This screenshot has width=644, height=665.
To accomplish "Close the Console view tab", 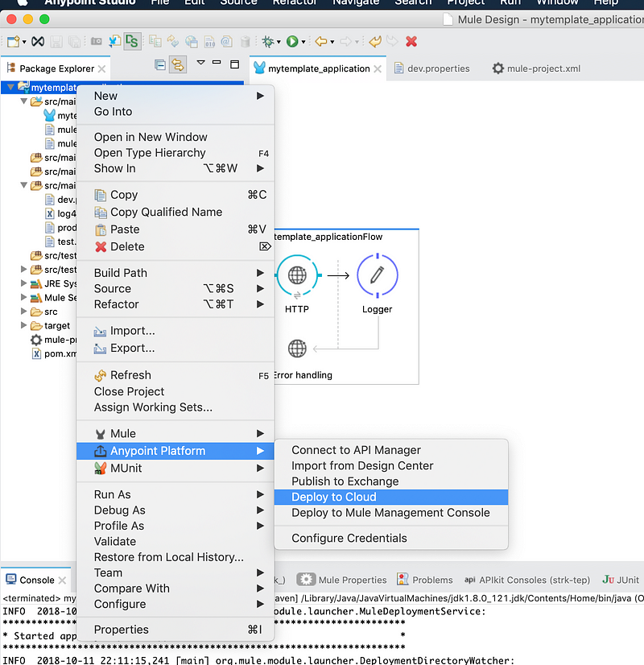I will point(62,580).
